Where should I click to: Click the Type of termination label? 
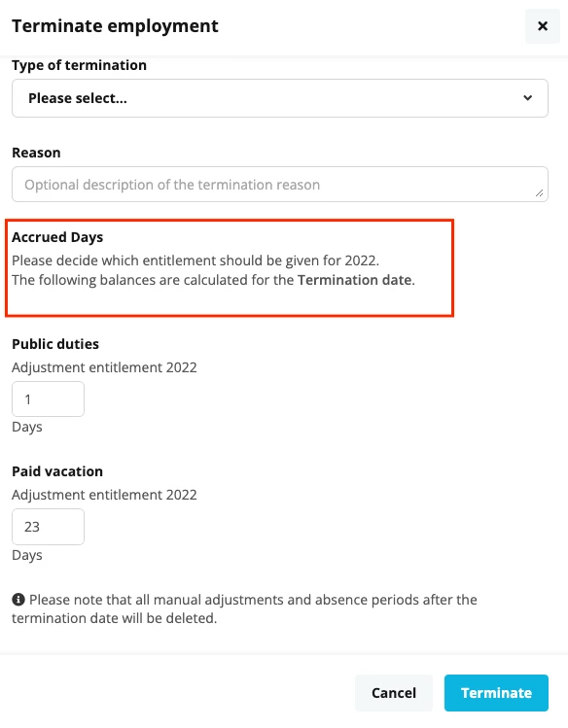79,65
